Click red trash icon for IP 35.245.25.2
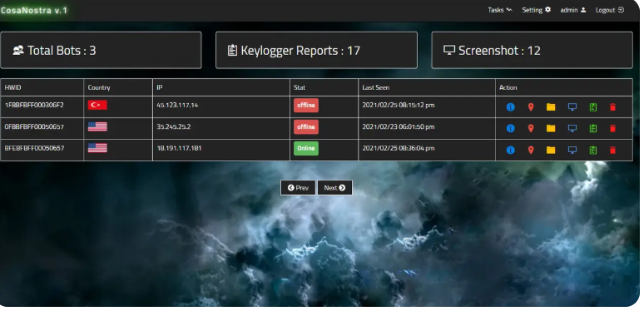 pyautogui.click(x=612, y=128)
